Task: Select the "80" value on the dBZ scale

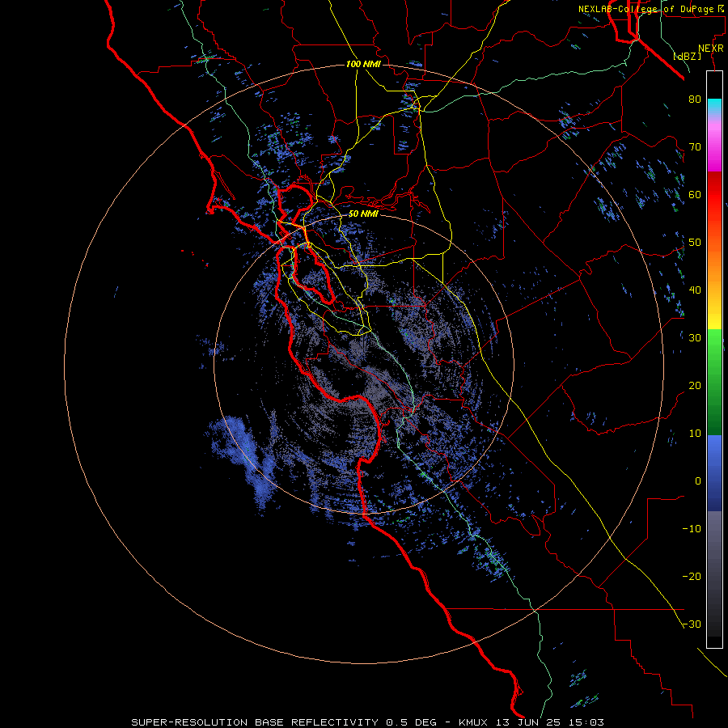Action: click(x=695, y=99)
